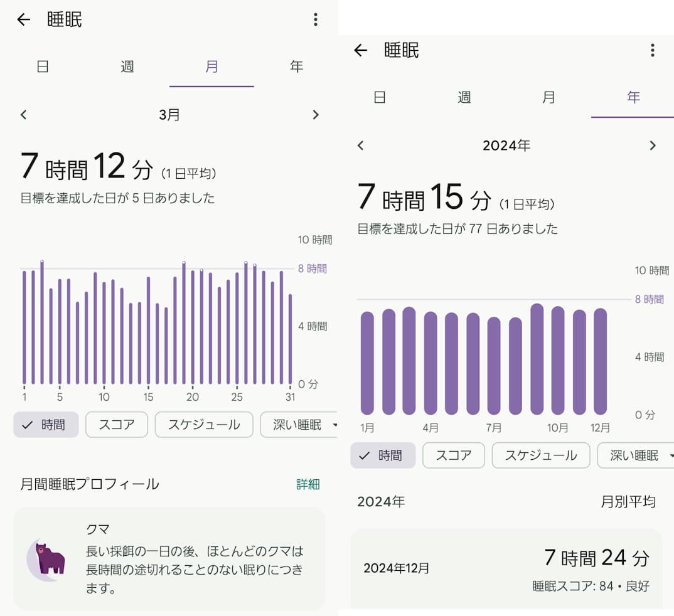Click the back arrow on the yearly view
This screenshot has width=674, height=616.
361,51
